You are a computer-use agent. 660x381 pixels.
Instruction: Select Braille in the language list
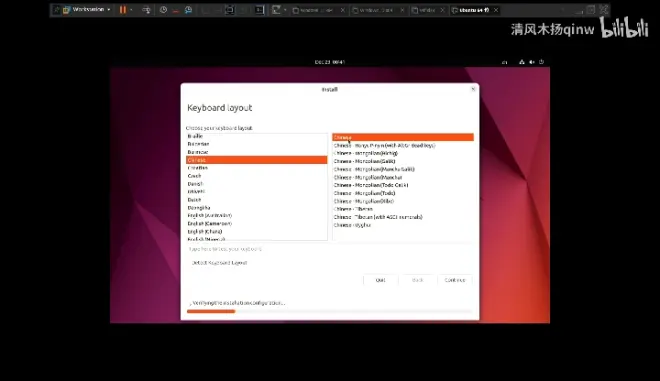click(x=256, y=136)
